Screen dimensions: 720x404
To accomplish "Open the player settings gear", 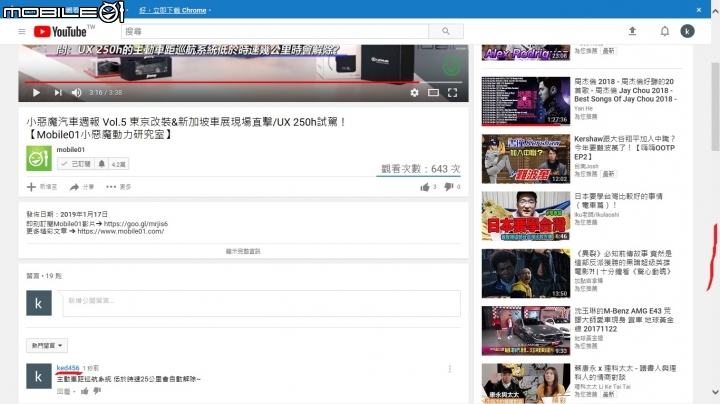I will (414, 93).
